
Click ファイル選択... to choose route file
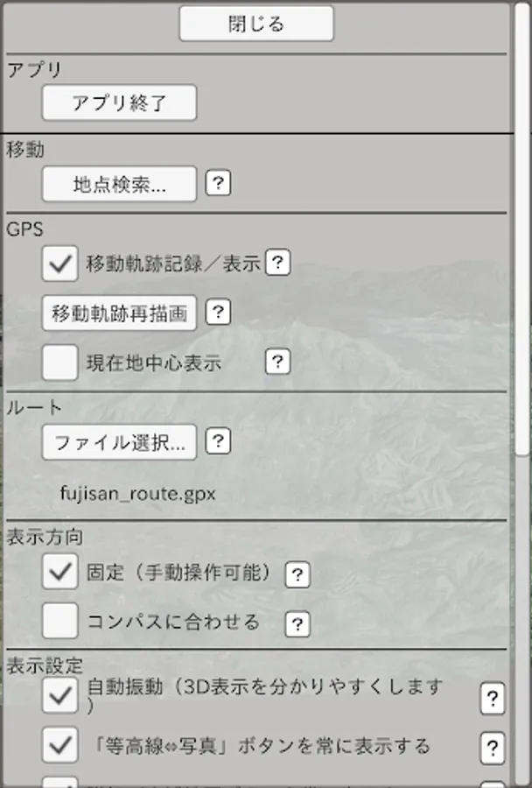click(x=119, y=442)
